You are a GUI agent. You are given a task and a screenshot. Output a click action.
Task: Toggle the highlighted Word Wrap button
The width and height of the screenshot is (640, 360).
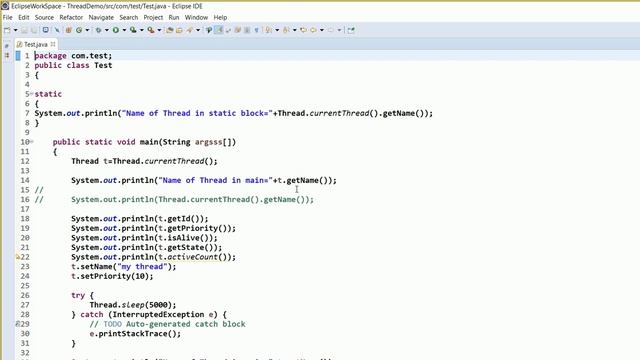(219, 30)
